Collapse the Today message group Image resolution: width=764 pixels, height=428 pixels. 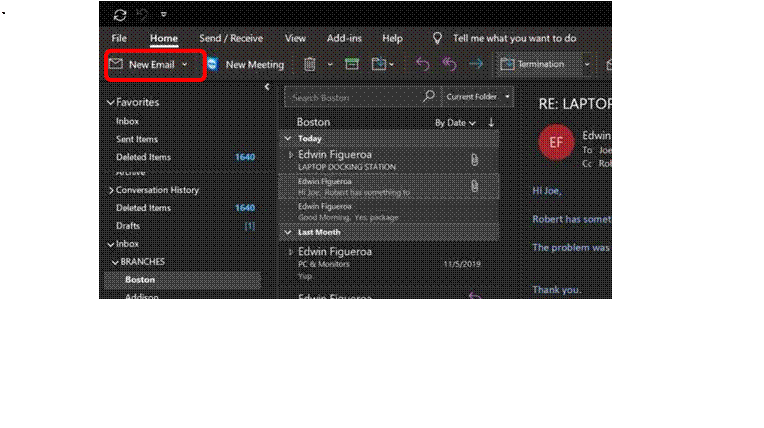pyautogui.click(x=288, y=138)
